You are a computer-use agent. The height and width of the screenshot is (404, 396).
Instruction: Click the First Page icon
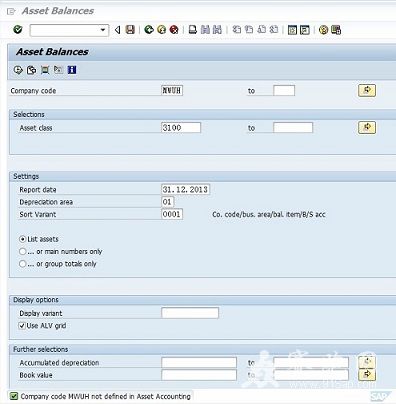point(237,30)
